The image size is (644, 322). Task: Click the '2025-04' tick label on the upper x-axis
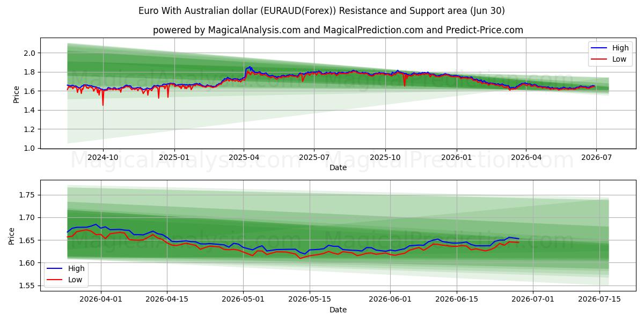pyautogui.click(x=244, y=158)
